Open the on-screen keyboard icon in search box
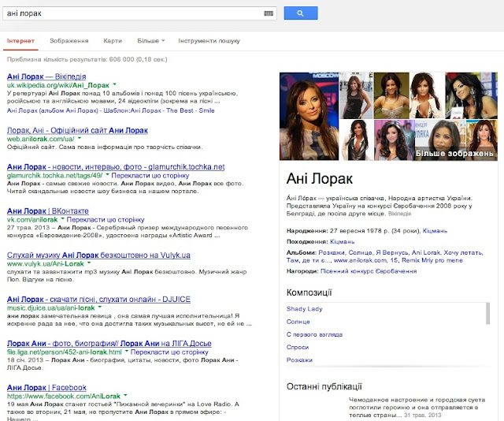The height and width of the screenshot is (421, 504). (269, 13)
